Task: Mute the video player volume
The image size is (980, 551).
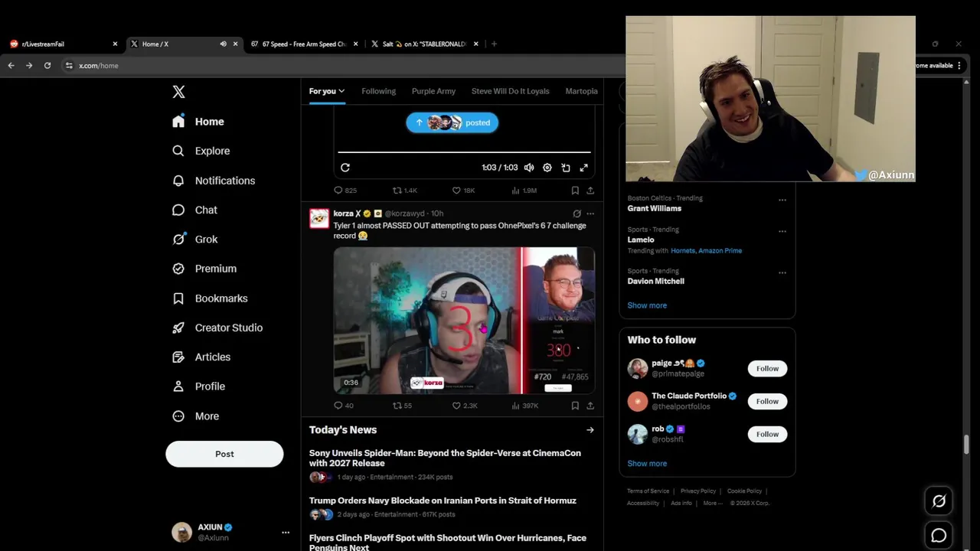Action: [x=529, y=168]
